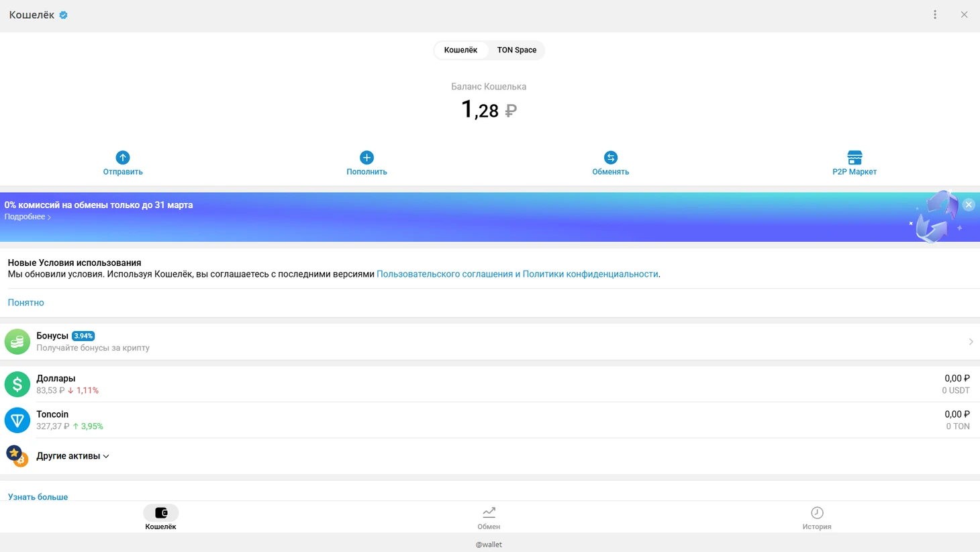Click the 3.94% bonus badge
The image size is (980, 552).
(x=83, y=336)
